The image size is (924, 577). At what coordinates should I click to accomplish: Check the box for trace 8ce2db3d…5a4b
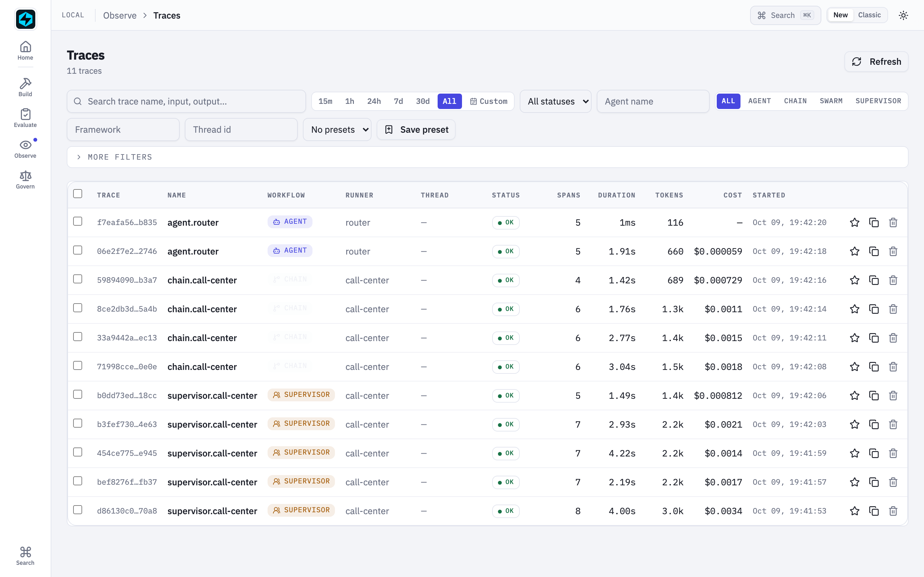78,308
